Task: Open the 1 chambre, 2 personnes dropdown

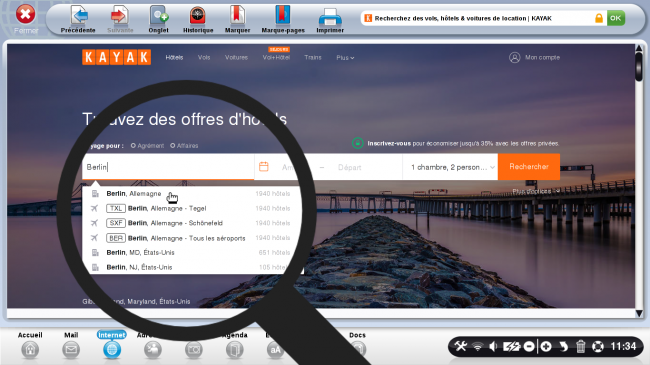Action: [450, 167]
